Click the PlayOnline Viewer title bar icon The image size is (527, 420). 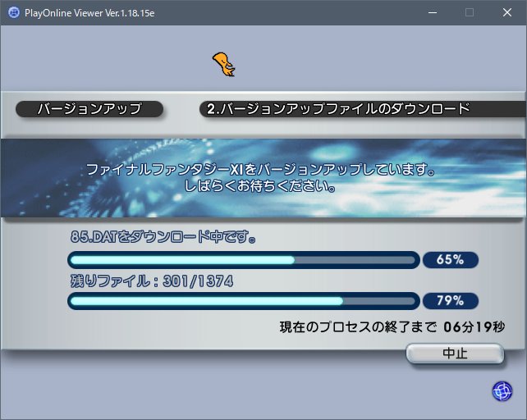pyautogui.click(x=14, y=13)
